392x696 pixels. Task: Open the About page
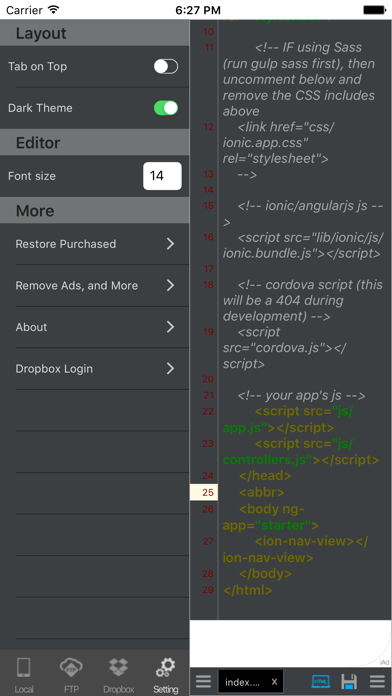[x=95, y=327]
